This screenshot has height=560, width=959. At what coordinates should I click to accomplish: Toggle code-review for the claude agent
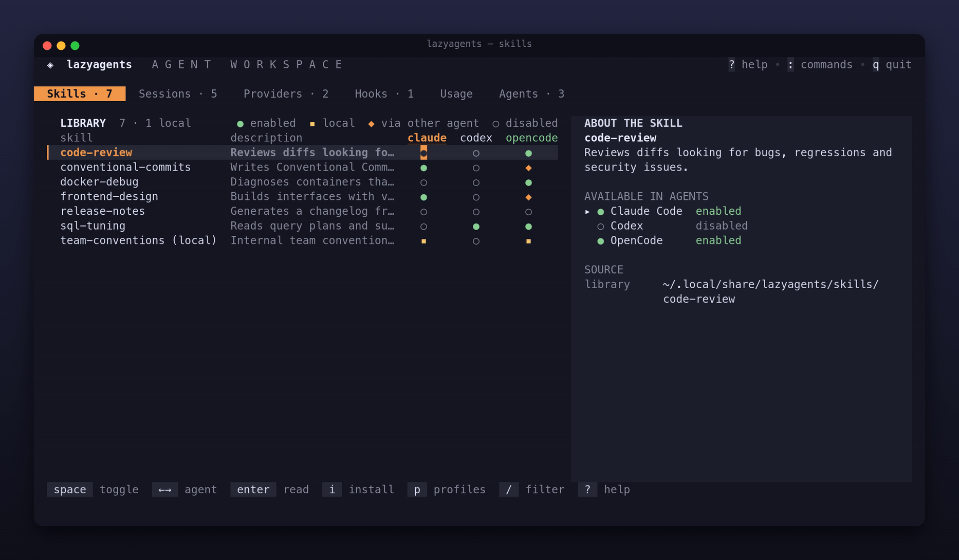(x=423, y=153)
